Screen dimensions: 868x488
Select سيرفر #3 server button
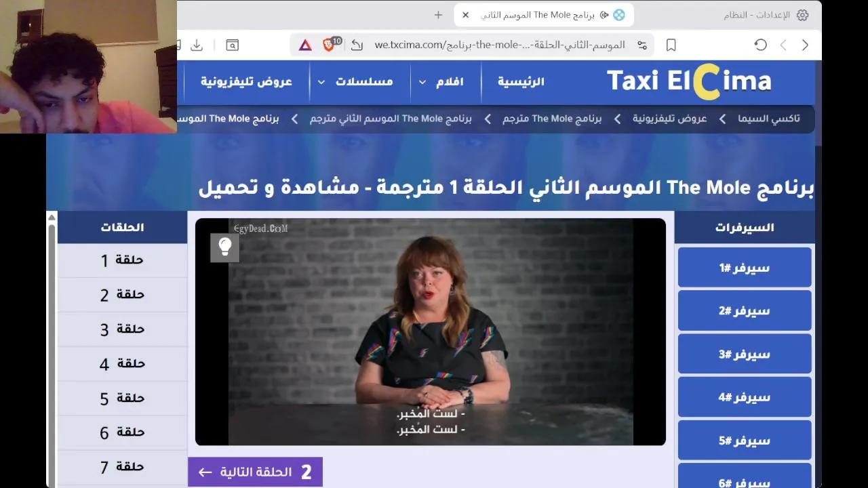point(745,354)
